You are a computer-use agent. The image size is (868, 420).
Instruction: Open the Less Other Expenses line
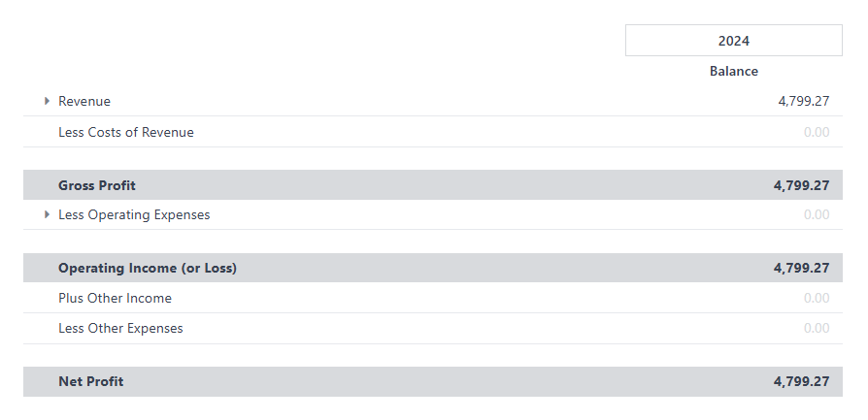pyautogui.click(x=120, y=328)
